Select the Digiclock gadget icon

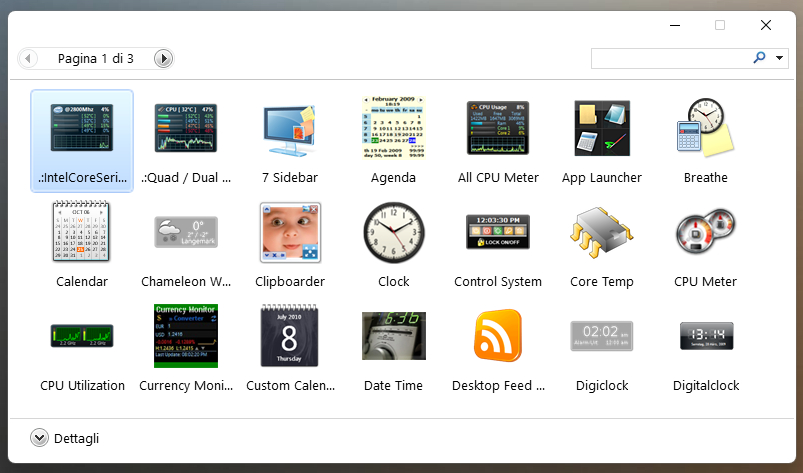[x=602, y=336]
